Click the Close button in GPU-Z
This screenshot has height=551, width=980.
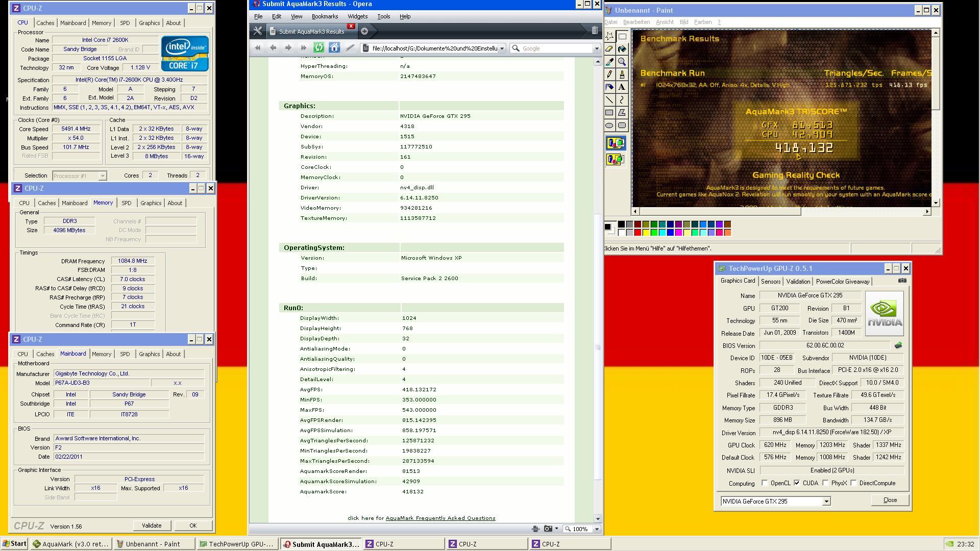click(x=890, y=500)
